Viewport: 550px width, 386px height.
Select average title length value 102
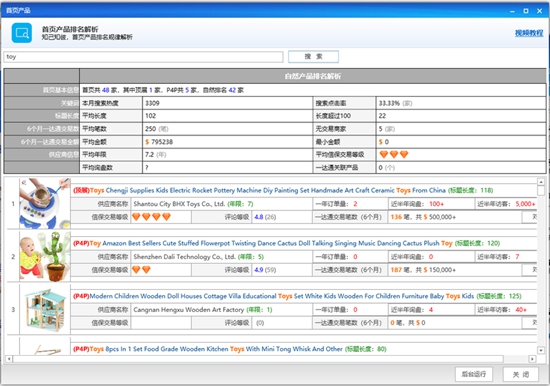150,116
